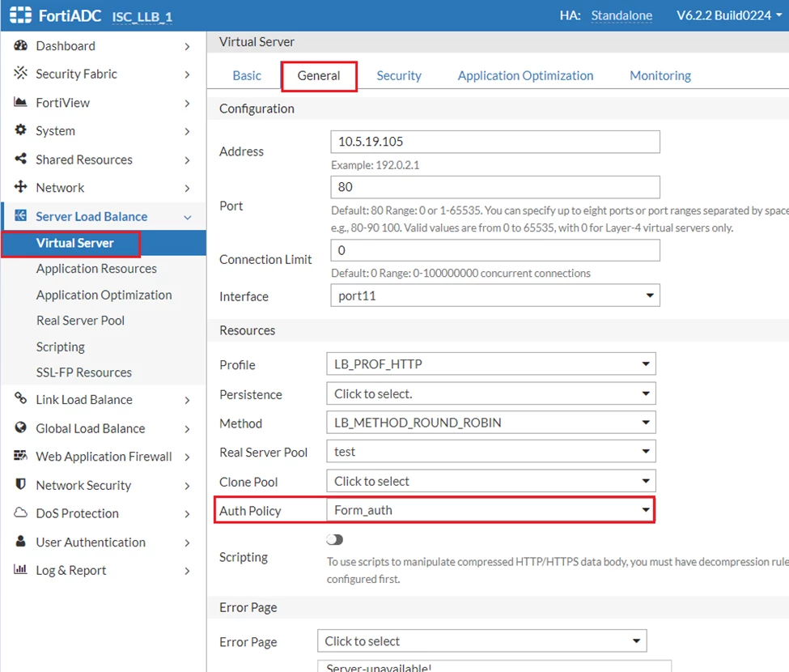Expand the Global Load Balance chevron

pos(187,429)
